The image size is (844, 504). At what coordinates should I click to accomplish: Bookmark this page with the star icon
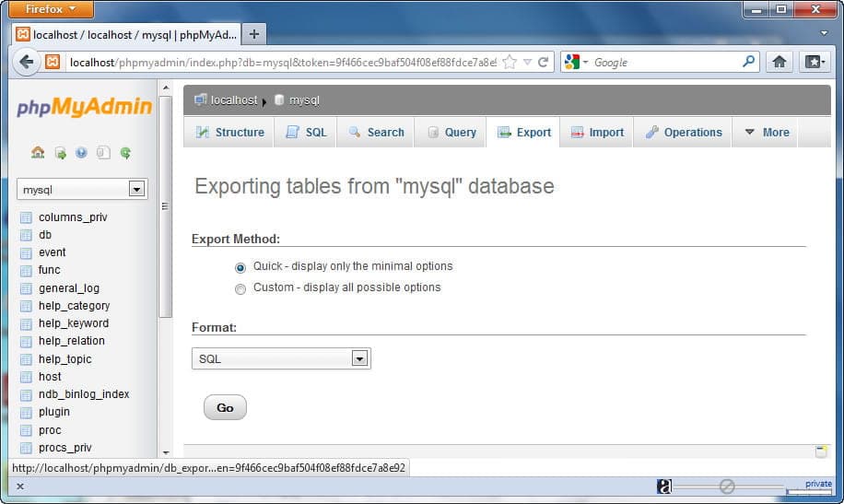coord(510,62)
